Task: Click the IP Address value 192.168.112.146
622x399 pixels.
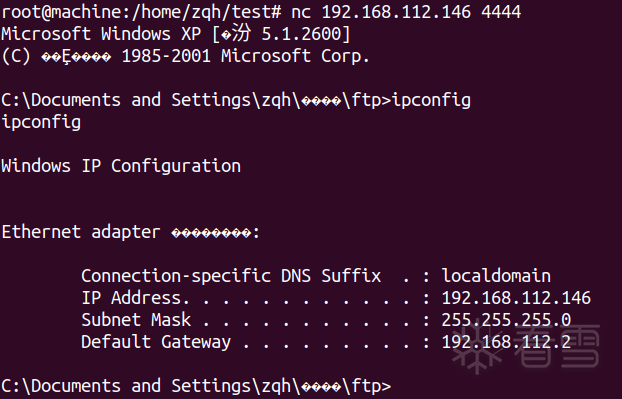Action: pyautogui.click(x=516, y=298)
